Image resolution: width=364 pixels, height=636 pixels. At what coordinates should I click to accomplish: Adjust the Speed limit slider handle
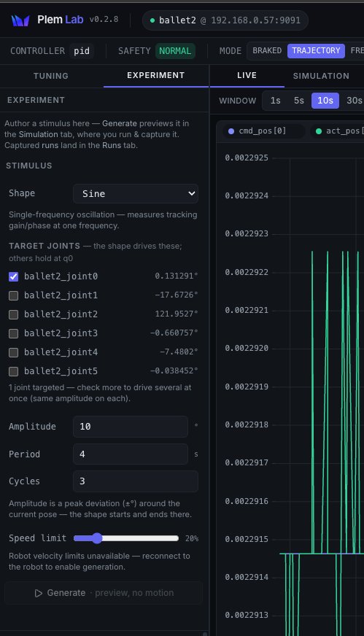(x=96, y=538)
